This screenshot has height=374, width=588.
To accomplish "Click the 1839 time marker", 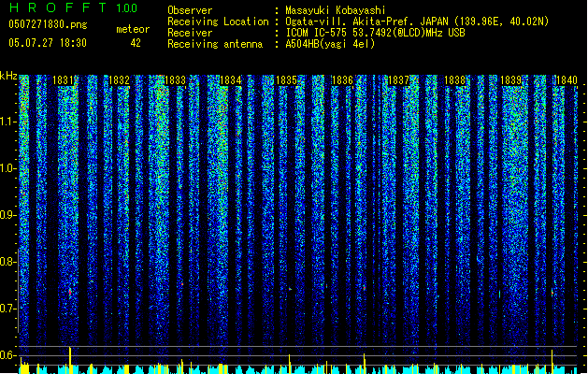I will click(x=510, y=79).
